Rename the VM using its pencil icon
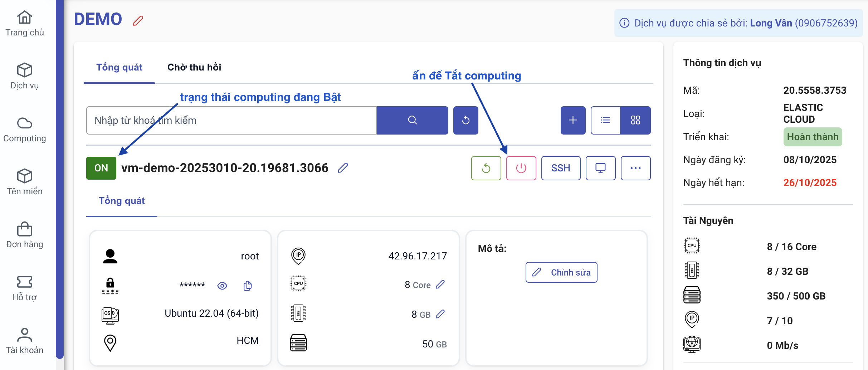Viewport: 868px width, 370px height. pos(343,168)
